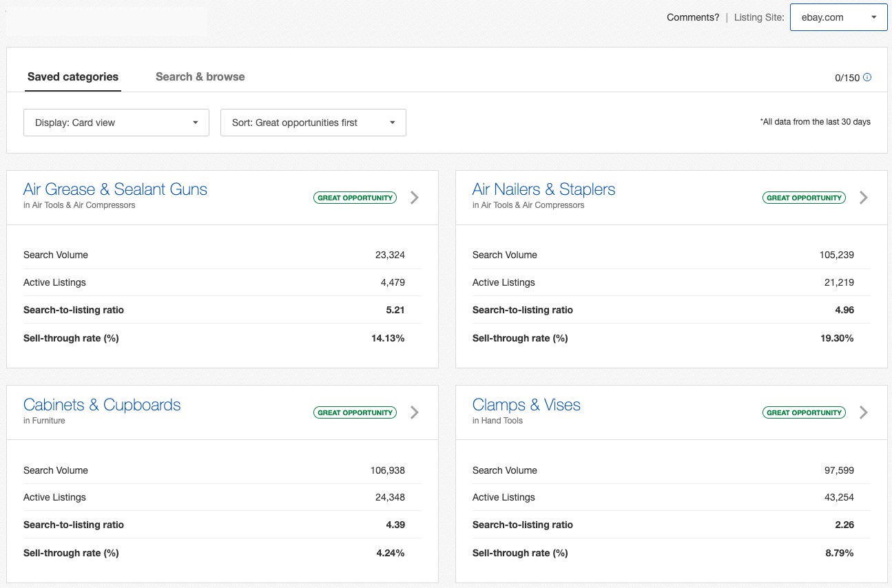Click the search-to-listing ratio 2.26
Image resolution: width=892 pixels, height=588 pixels.
(x=844, y=525)
